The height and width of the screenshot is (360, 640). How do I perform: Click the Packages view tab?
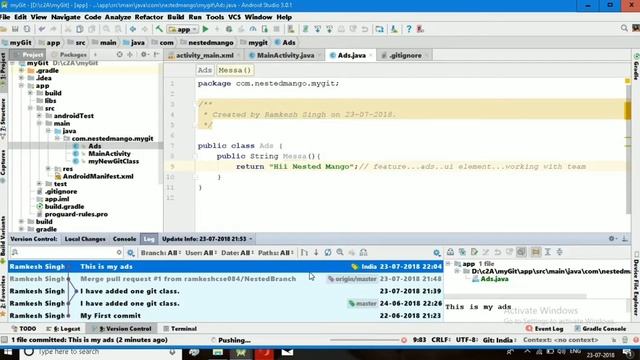tap(69, 55)
